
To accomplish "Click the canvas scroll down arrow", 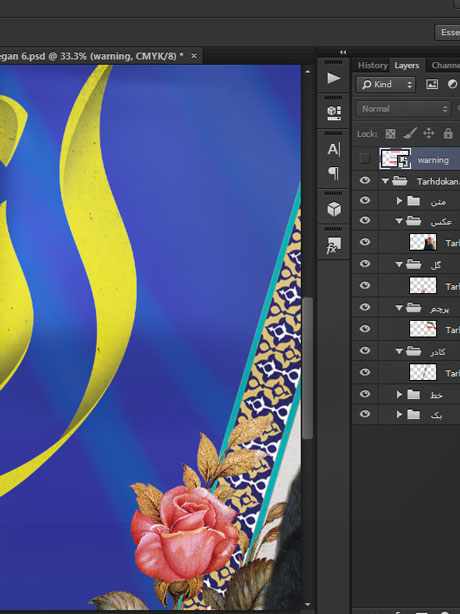I will (x=308, y=604).
